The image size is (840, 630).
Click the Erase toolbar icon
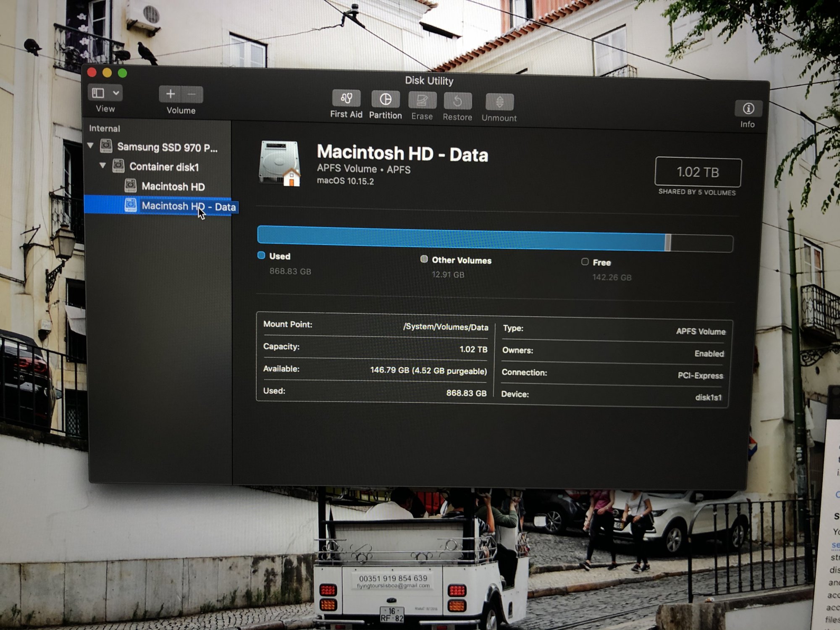(x=422, y=100)
